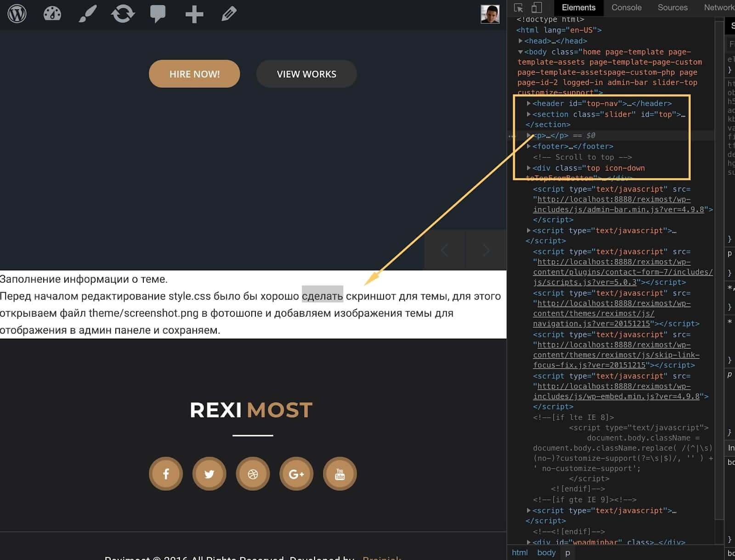The image size is (735, 560).
Task: Activate the DevTools element inspector icon
Action: pyautogui.click(x=519, y=8)
